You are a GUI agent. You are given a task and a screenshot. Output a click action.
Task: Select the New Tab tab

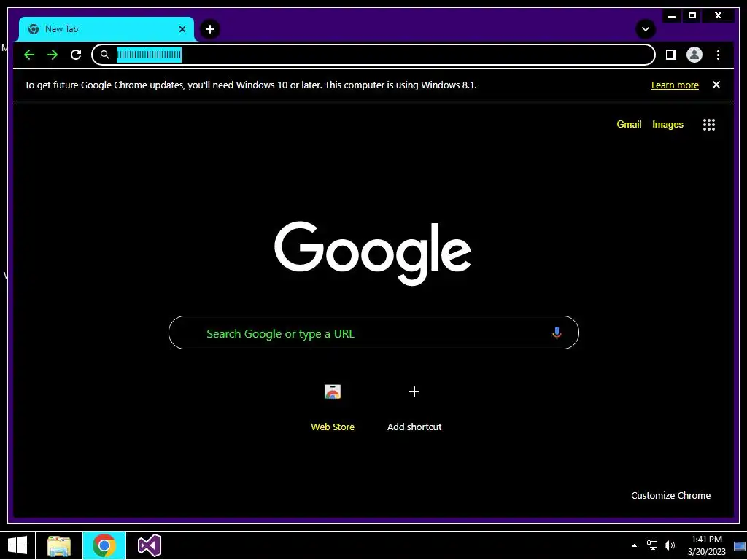[107, 29]
